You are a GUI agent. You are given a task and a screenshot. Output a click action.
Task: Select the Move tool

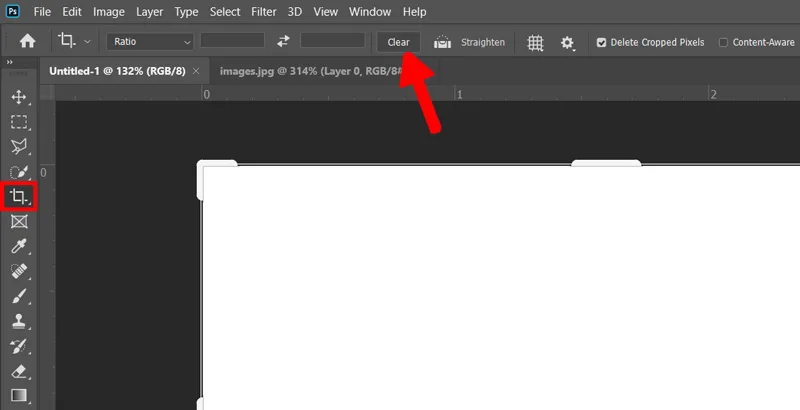pos(19,97)
